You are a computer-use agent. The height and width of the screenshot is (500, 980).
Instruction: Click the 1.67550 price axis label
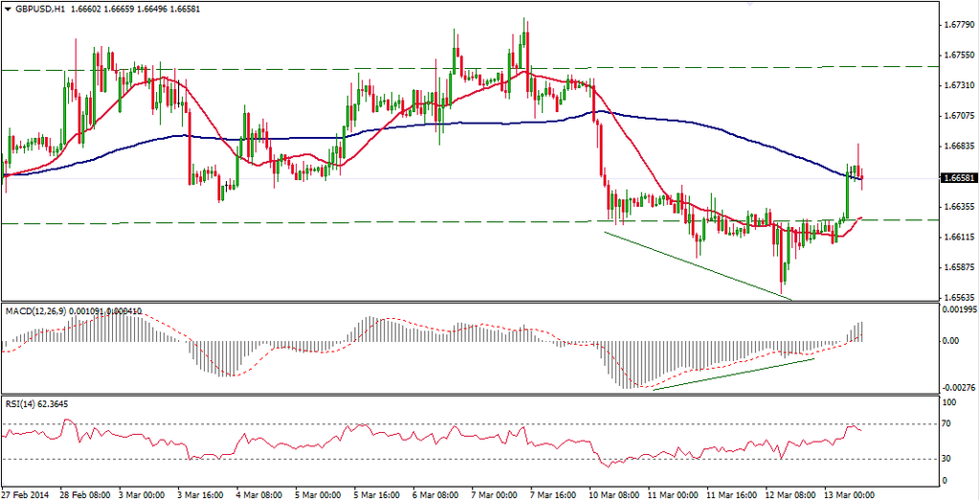[x=961, y=55]
